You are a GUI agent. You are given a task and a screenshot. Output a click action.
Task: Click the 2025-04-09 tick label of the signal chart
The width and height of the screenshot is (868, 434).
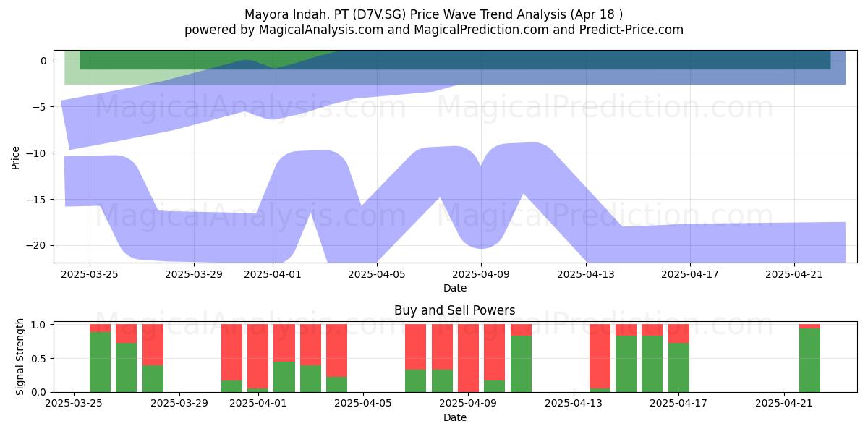point(469,404)
